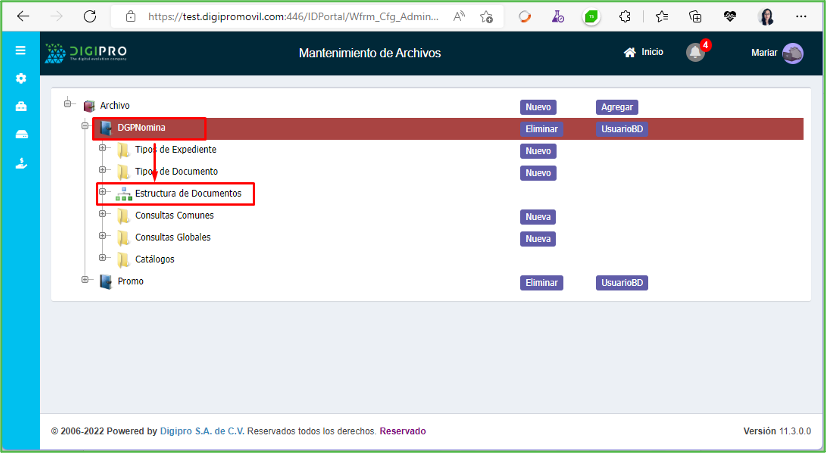Screen dimensions: 826x454
Task: Open the notifications bell with red badge
Action: point(696,53)
